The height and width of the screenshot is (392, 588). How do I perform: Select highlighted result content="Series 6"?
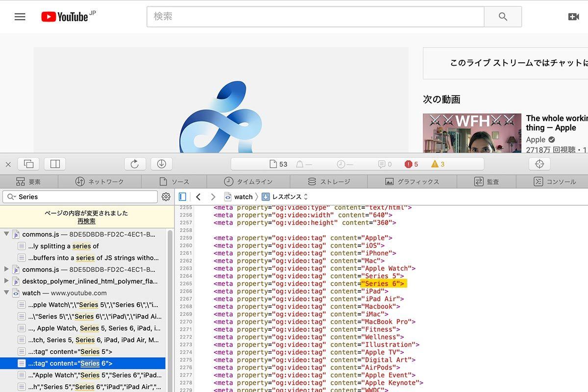[x=83, y=364]
